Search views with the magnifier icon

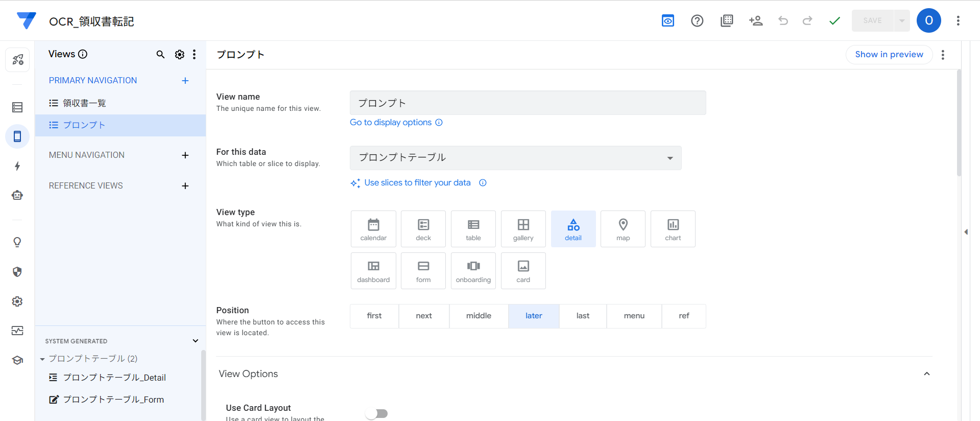[160, 55]
